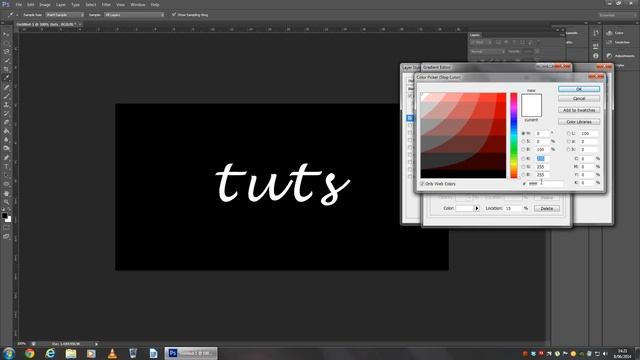Click the foreground color swatch
640x360 pixels.
click(x=4, y=216)
